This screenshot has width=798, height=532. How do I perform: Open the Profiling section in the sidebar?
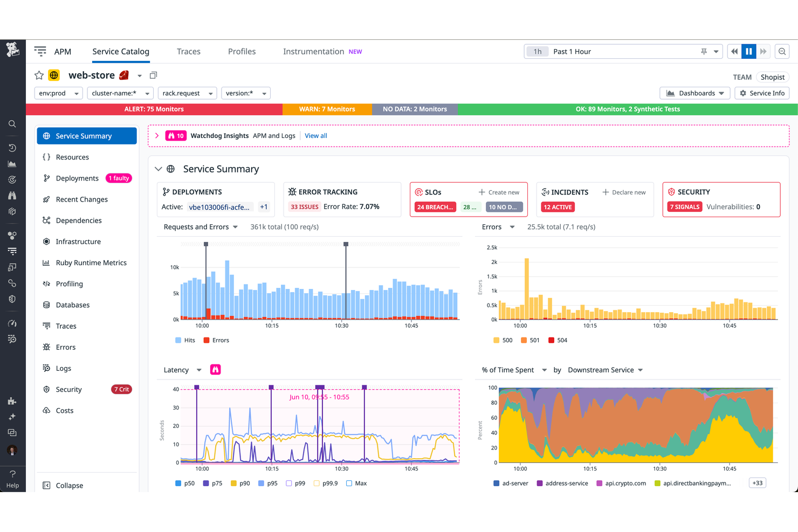tap(69, 284)
